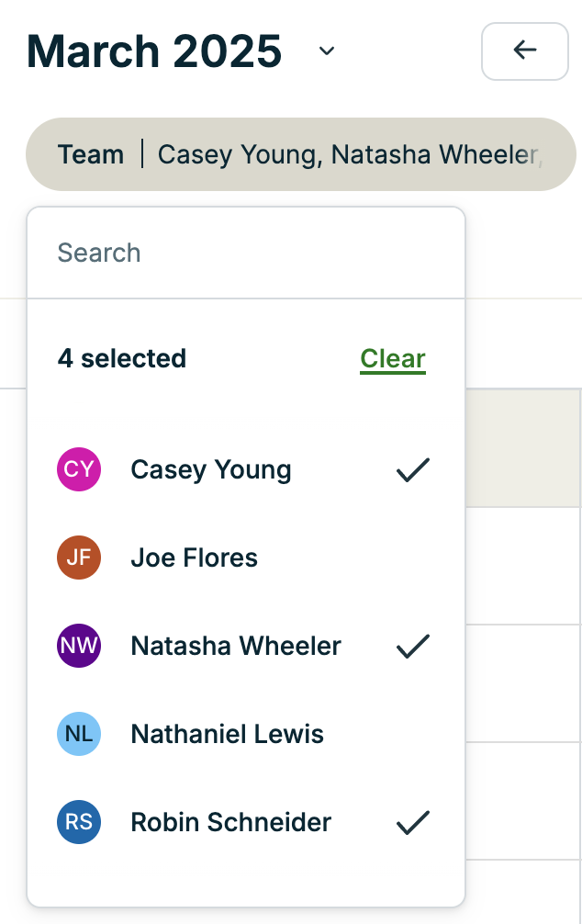Click the "4 selected" count label

122,358
